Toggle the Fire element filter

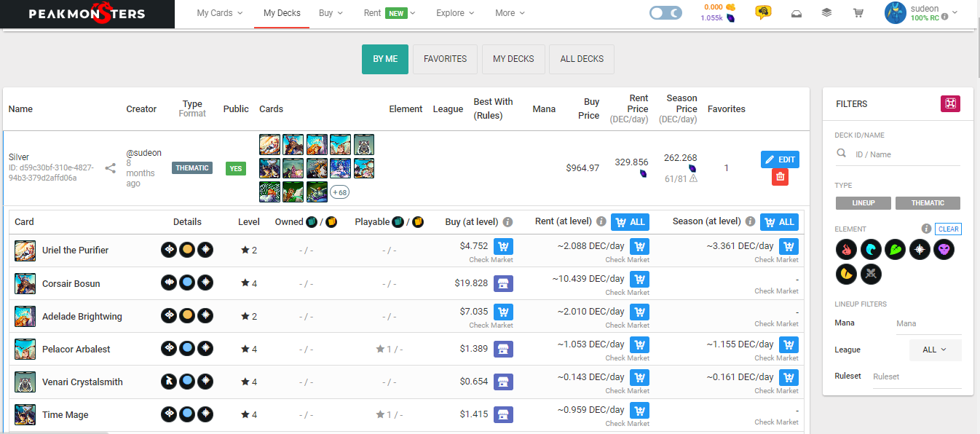click(847, 250)
